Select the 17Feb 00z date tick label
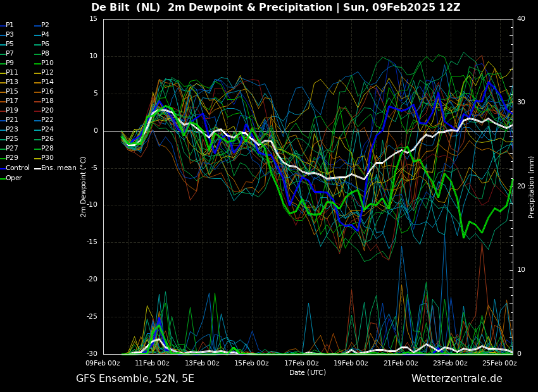Screen dimensions: 538x392 pos(301,363)
